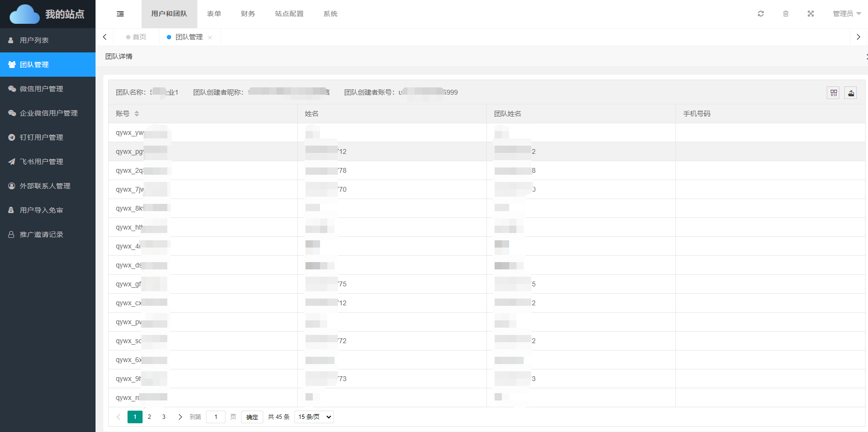
Task: Sort the 账号 column using sort arrows
Action: 137,114
